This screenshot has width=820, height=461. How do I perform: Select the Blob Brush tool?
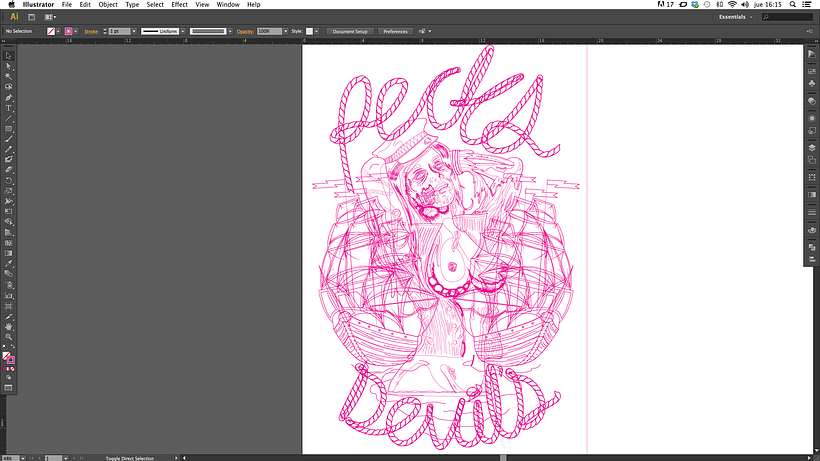(8, 159)
